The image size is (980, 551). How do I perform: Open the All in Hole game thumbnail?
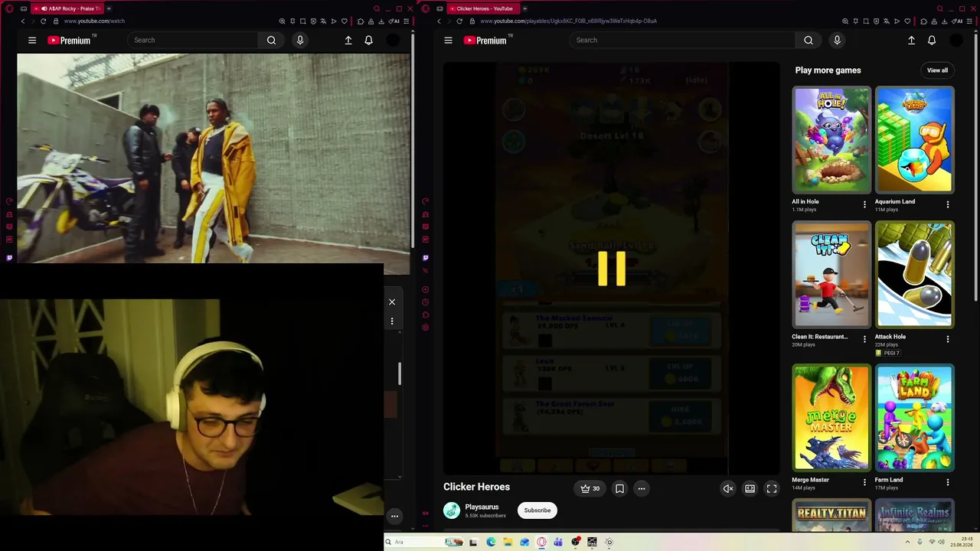click(x=831, y=139)
